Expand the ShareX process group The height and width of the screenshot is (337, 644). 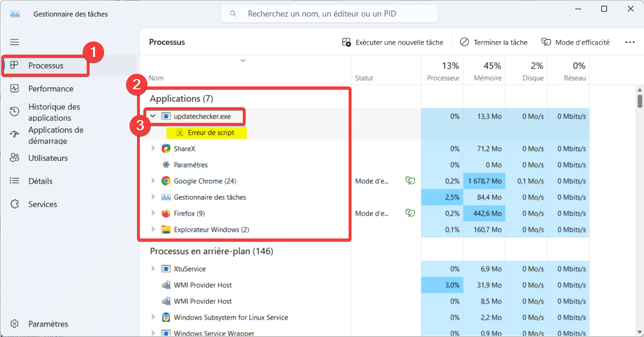(152, 148)
